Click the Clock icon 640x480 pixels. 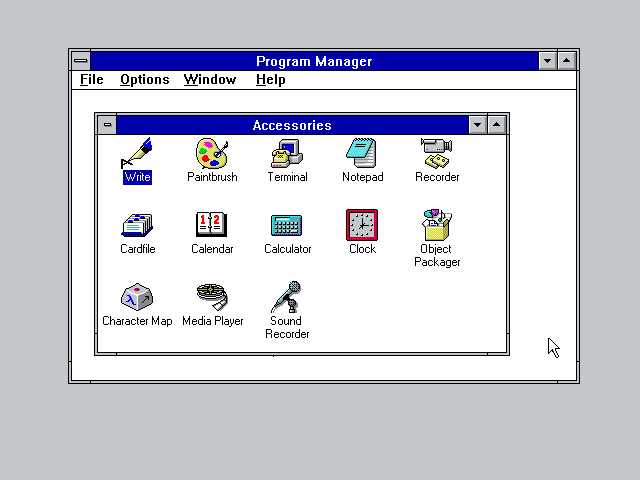tap(362, 226)
